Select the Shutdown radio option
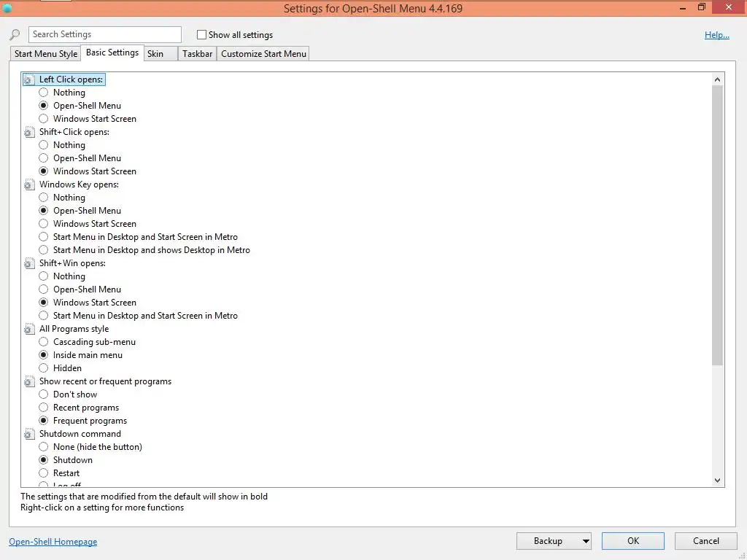Viewport: 747px width, 560px height. pos(43,460)
